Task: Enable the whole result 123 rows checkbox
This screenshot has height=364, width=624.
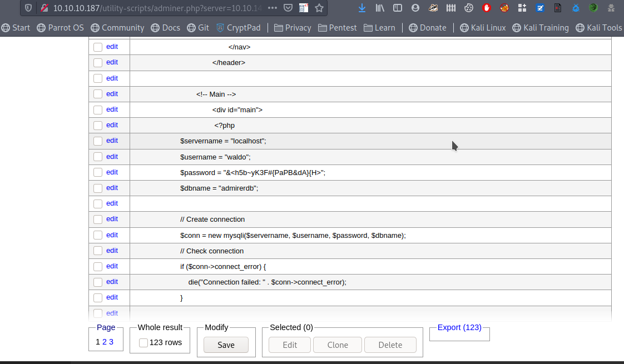Action: (143, 343)
